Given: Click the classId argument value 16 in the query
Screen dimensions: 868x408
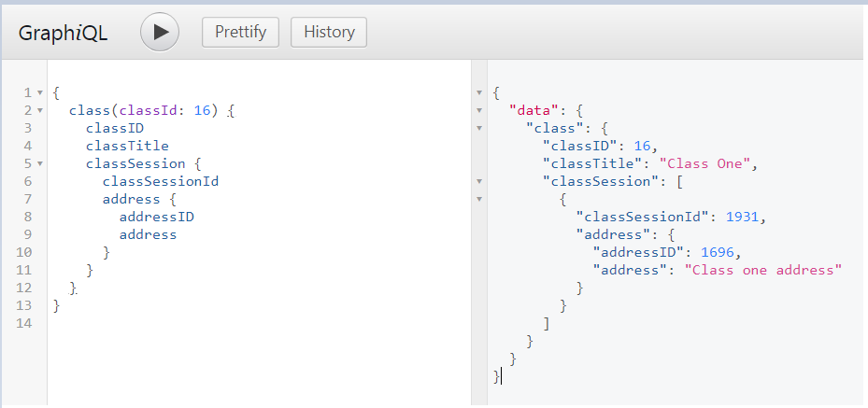Looking at the screenshot, I should coord(202,110).
